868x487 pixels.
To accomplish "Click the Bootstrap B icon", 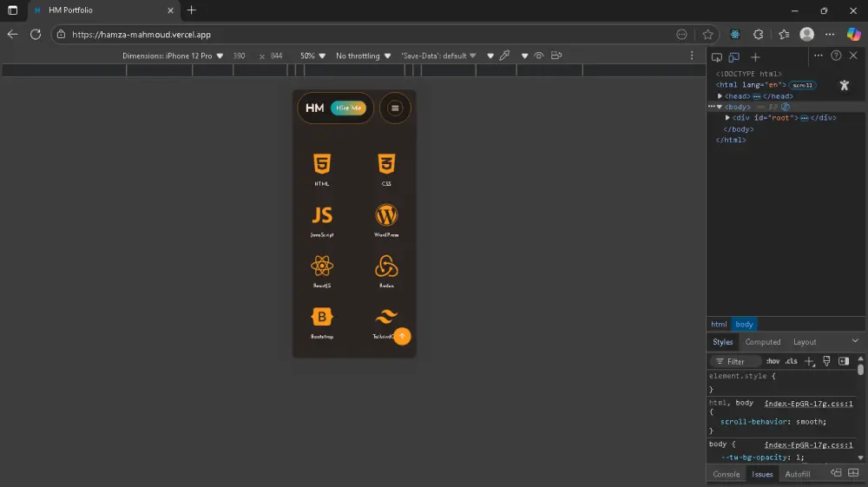I will coord(322,317).
